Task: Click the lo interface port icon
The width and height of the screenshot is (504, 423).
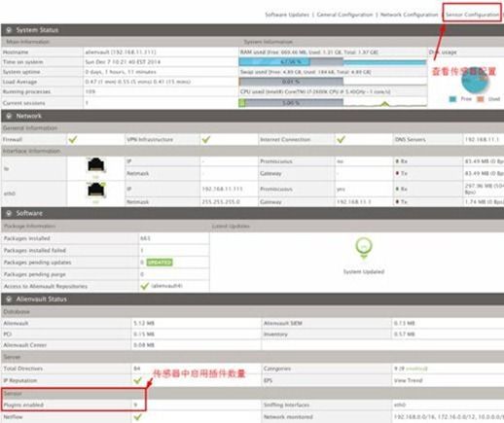Action: coord(96,166)
